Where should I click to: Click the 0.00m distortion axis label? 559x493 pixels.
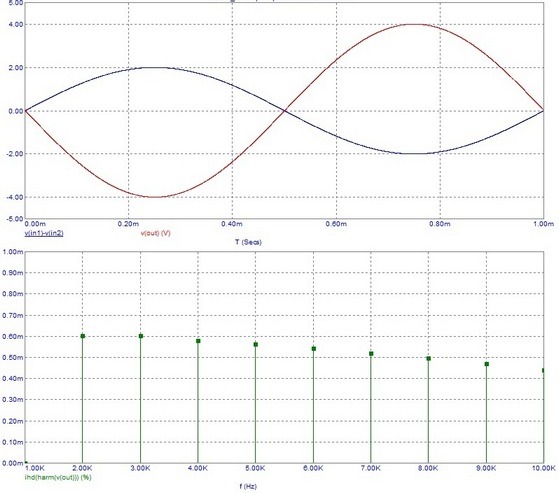coord(12,463)
